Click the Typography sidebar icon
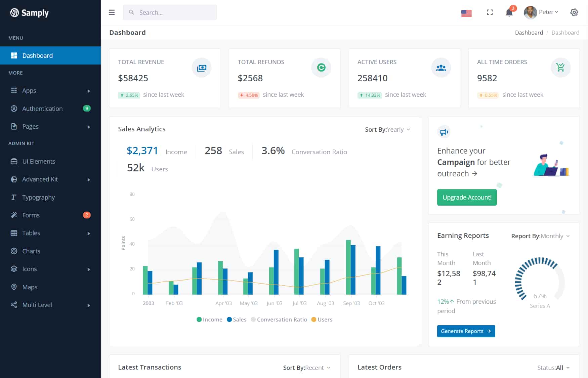 click(13, 197)
